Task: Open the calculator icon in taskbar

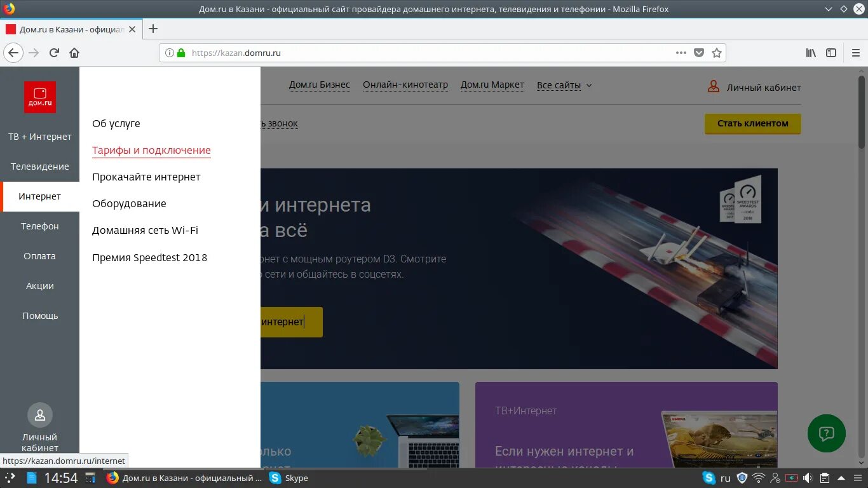Action: [91, 478]
